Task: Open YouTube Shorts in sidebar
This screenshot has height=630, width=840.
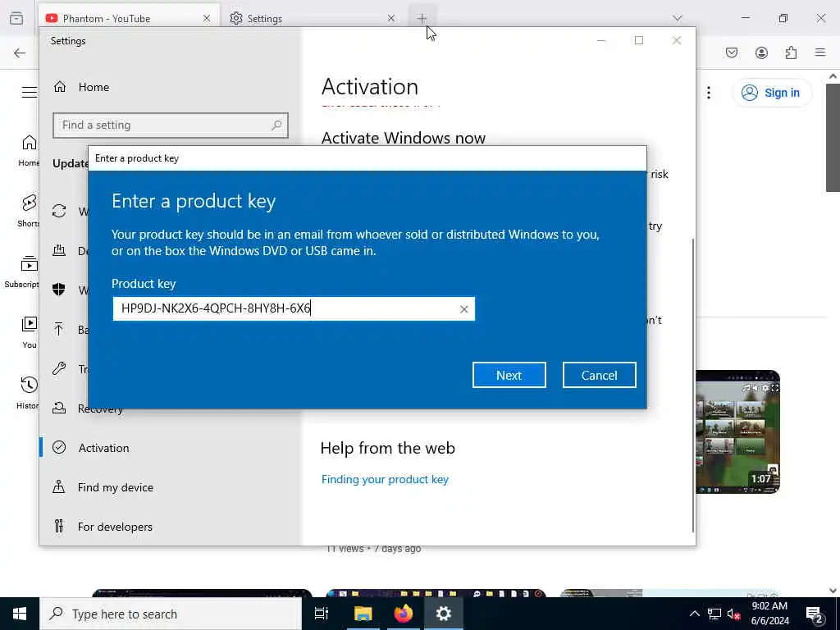Action: tap(27, 211)
